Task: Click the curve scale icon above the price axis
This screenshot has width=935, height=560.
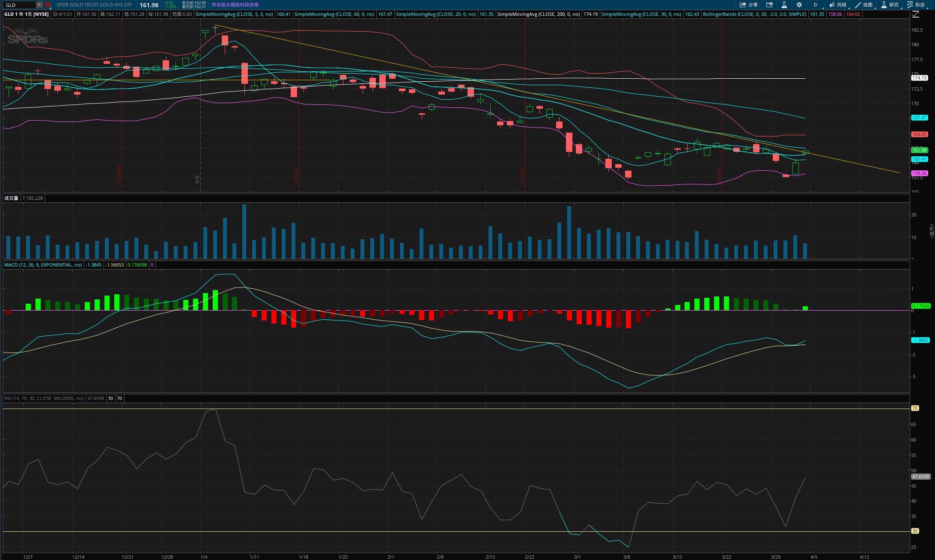Action: 915,14
